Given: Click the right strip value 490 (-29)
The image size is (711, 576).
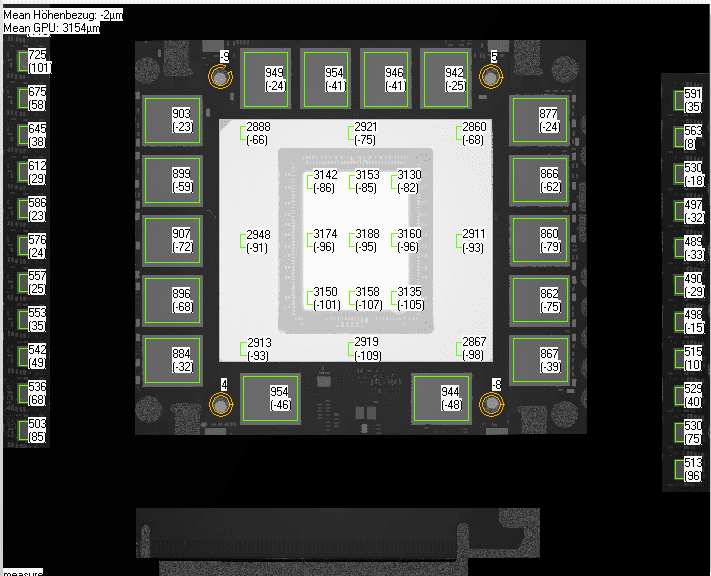Looking at the screenshot, I should 694,285.
